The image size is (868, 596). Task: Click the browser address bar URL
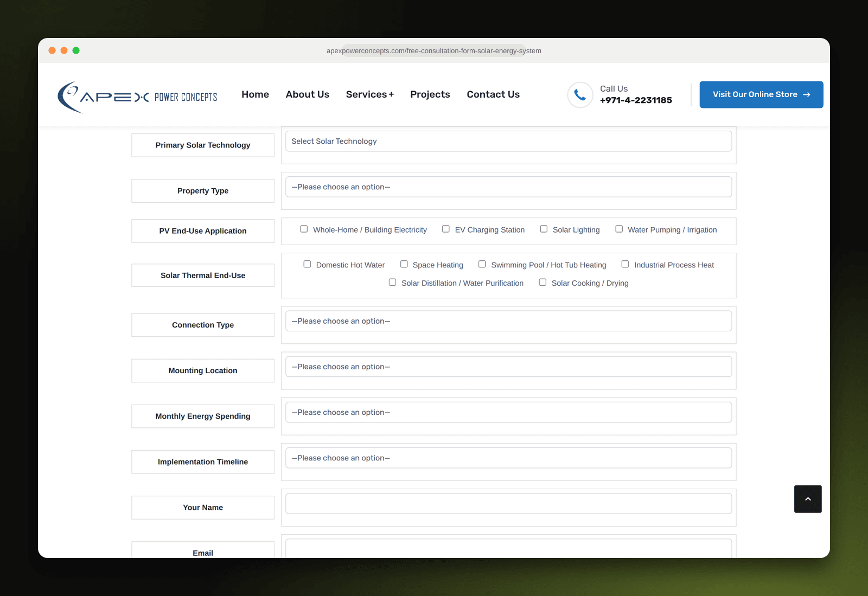pyautogui.click(x=434, y=51)
